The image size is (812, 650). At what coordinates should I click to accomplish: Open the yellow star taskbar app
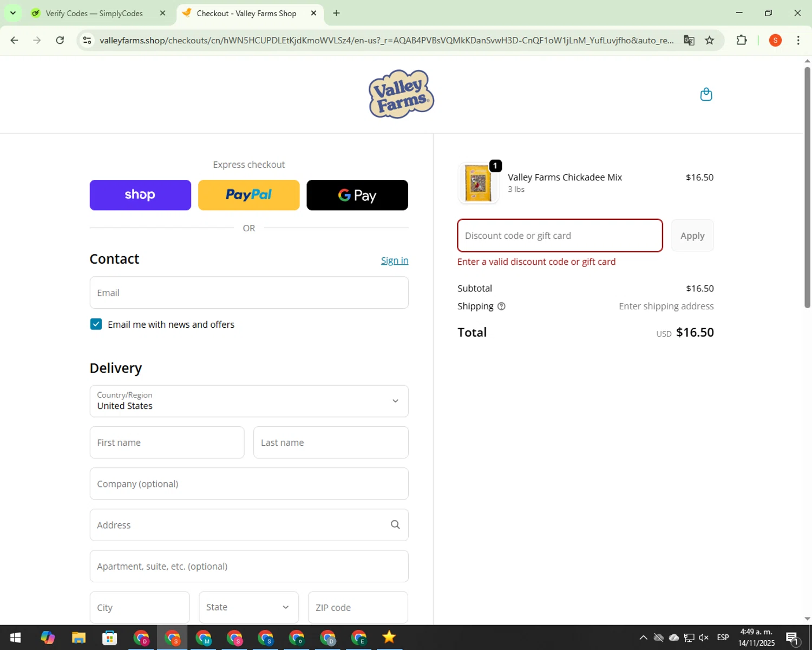tap(389, 638)
